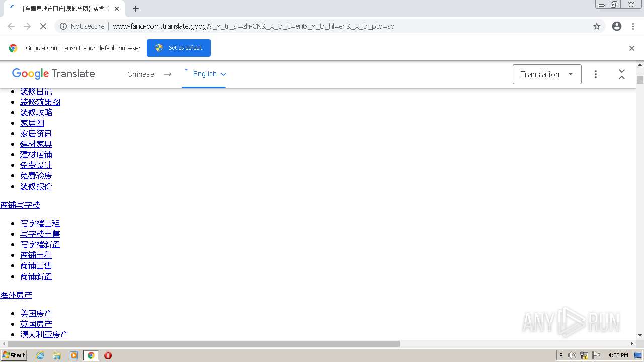
Task: Open the 商铺写字楼 heading link
Action: pos(20,205)
